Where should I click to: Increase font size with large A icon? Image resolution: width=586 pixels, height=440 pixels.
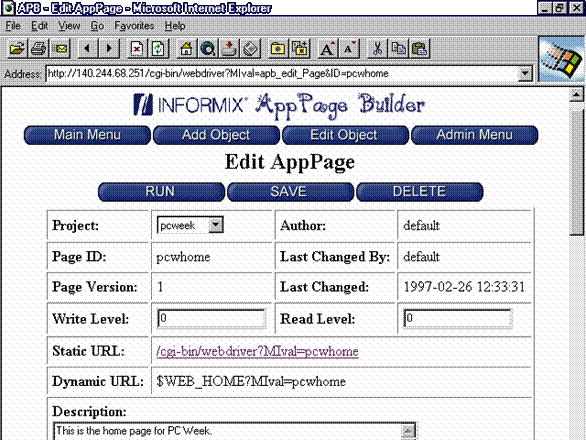point(327,49)
